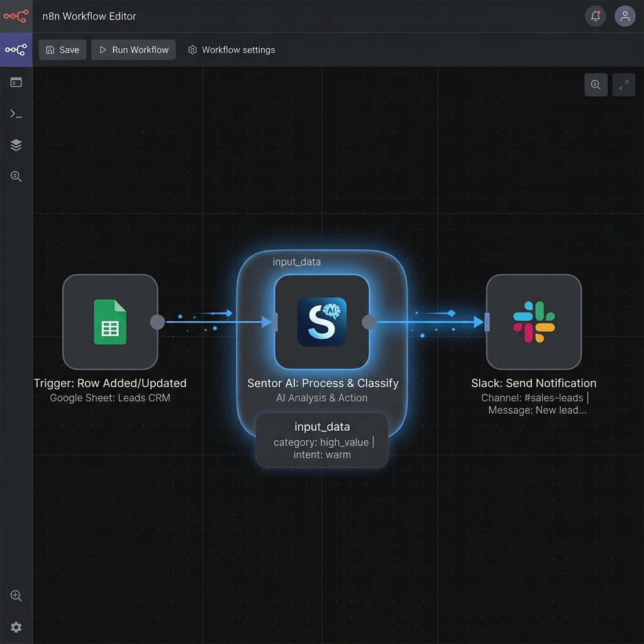This screenshot has width=644, height=644.
Task: Save the workflow
Action: click(62, 50)
